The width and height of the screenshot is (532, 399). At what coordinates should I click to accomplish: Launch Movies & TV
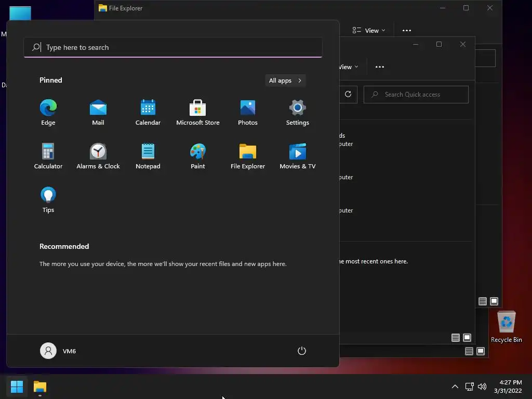(x=298, y=156)
